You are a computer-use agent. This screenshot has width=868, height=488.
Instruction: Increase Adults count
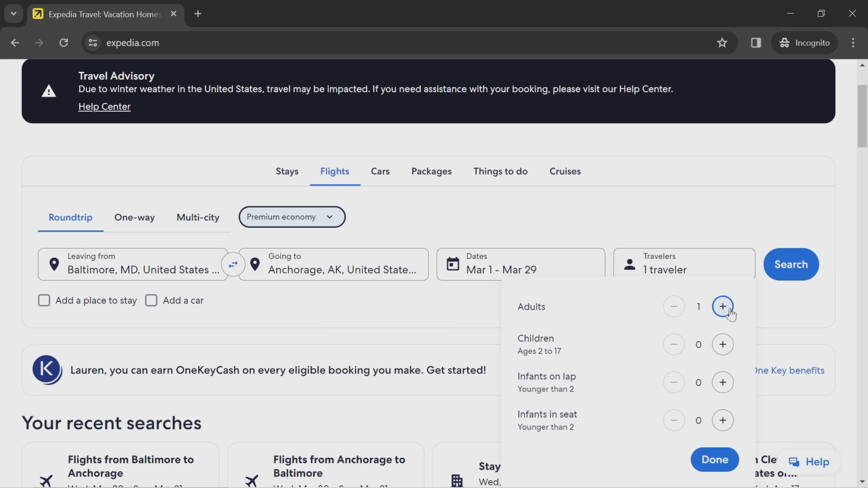[x=722, y=307]
